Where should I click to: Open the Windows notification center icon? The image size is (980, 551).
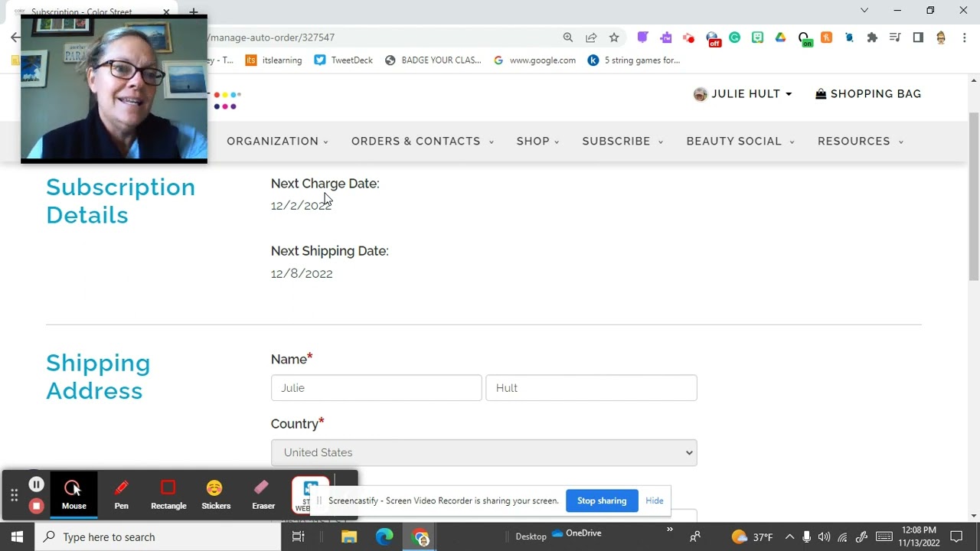click(x=956, y=537)
